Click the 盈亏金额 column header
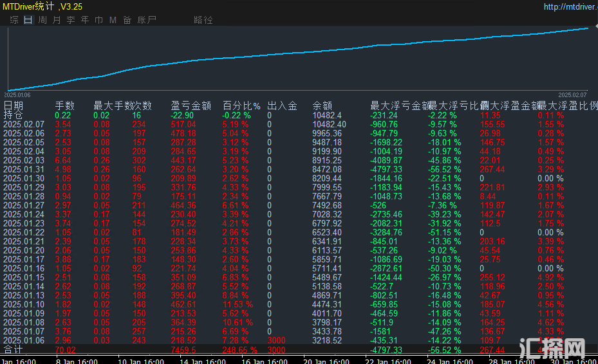 191,105
